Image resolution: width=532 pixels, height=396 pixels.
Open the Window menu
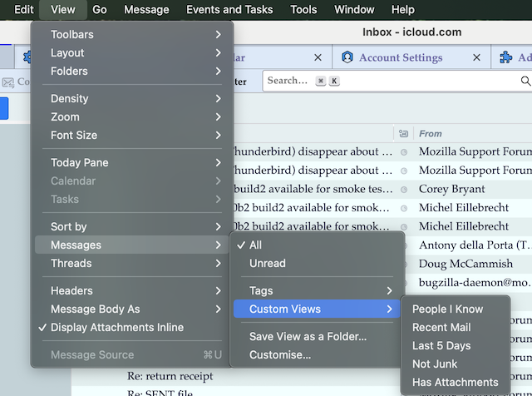pos(354,9)
